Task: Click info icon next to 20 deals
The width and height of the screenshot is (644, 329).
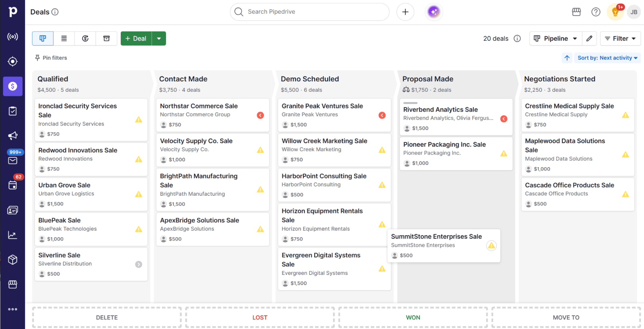Action: pyautogui.click(x=517, y=39)
